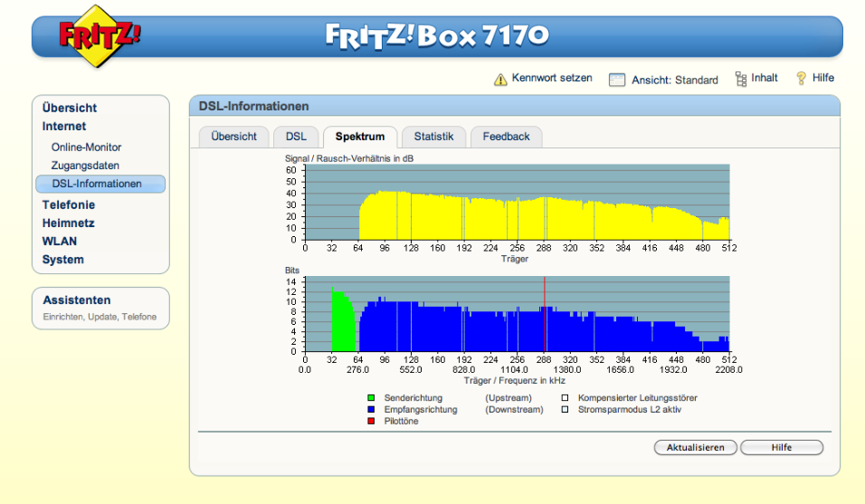Open Heimnetz in the sidebar

click(x=69, y=223)
